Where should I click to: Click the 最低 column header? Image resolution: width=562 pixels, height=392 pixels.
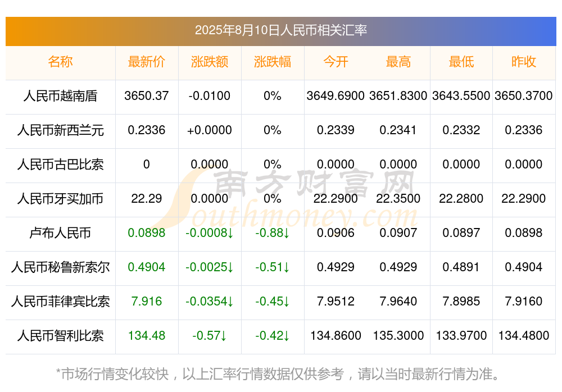tap(461, 62)
